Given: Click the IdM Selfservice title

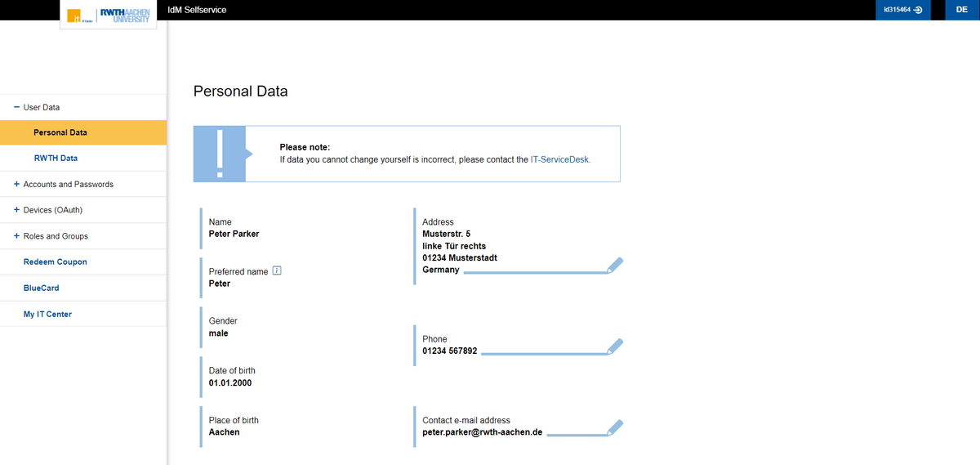Looking at the screenshot, I should (197, 10).
